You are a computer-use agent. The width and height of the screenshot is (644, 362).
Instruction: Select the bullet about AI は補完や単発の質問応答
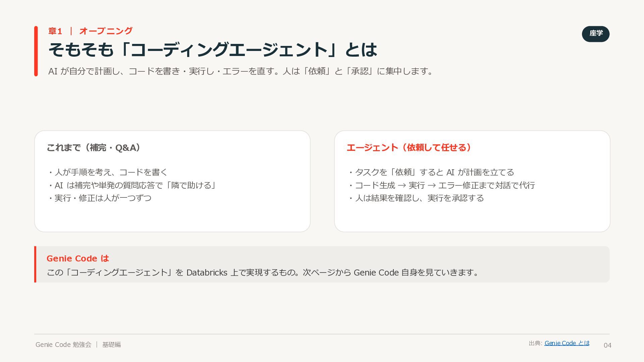[x=132, y=185]
